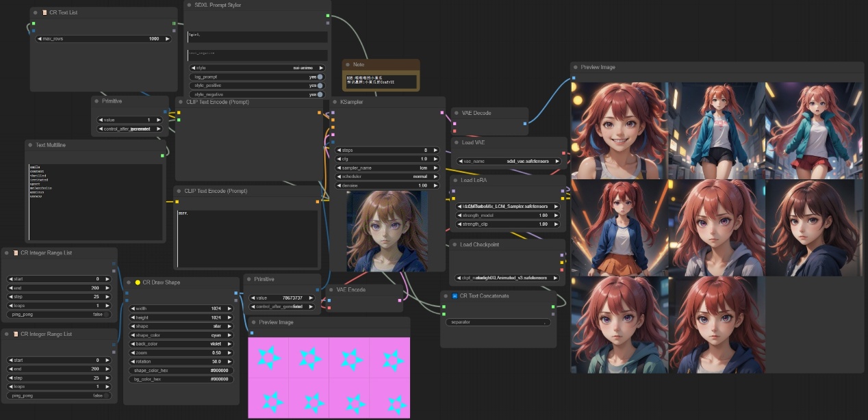Viewport: 868px width, 420px height.
Task: Click the blue icon on CR Text Concatenate
Action: (x=454, y=296)
